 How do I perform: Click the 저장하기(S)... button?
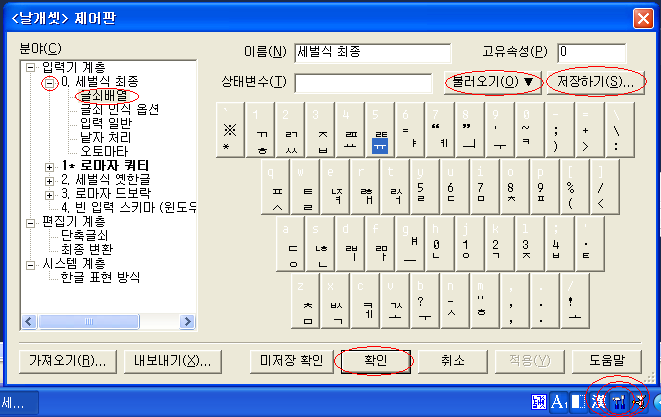coord(595,82)
